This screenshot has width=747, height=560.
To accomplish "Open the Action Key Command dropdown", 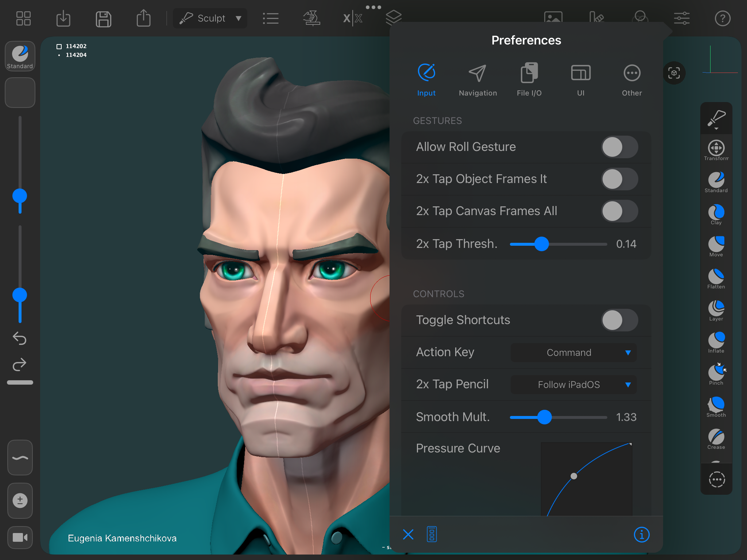I will [x=573, y=353].
